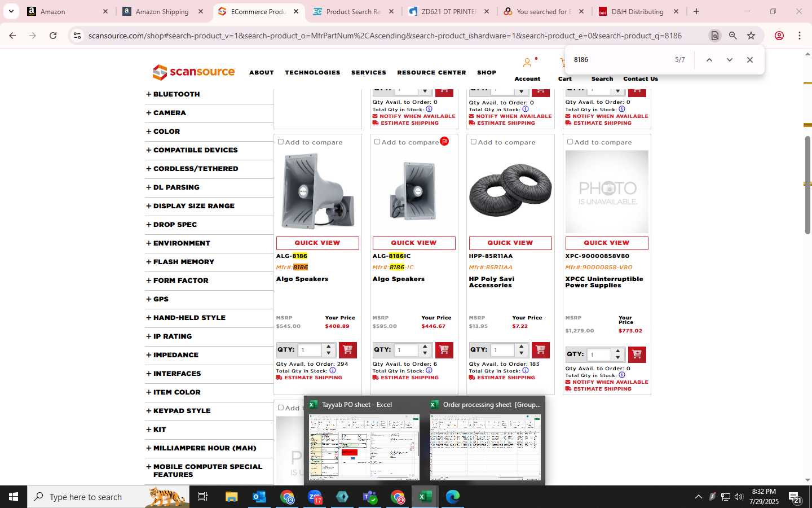Open Quick View for HPP-85R11AA
The height and width of the screenshot is (508, 812).
click(510, 243)
